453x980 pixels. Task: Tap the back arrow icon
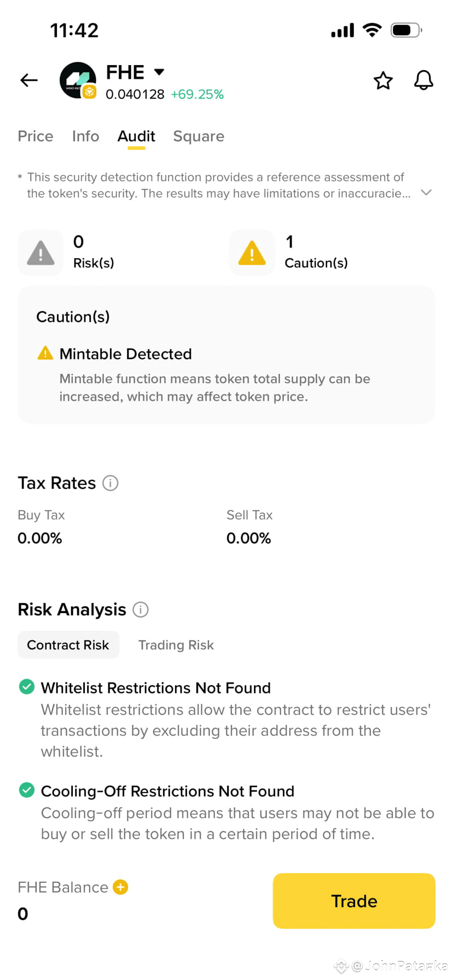pyautogui.click(x=29, y=80)
